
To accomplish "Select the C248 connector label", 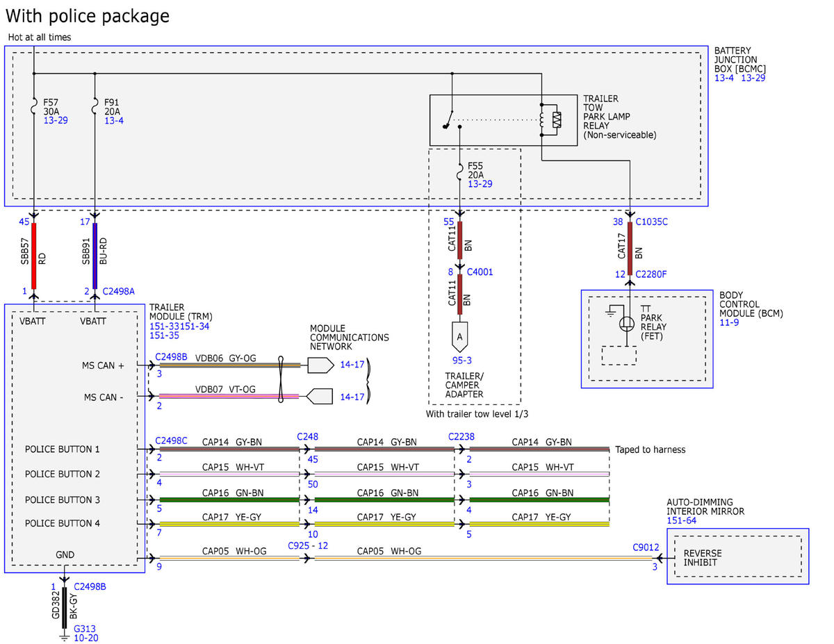I will (307, 436).
